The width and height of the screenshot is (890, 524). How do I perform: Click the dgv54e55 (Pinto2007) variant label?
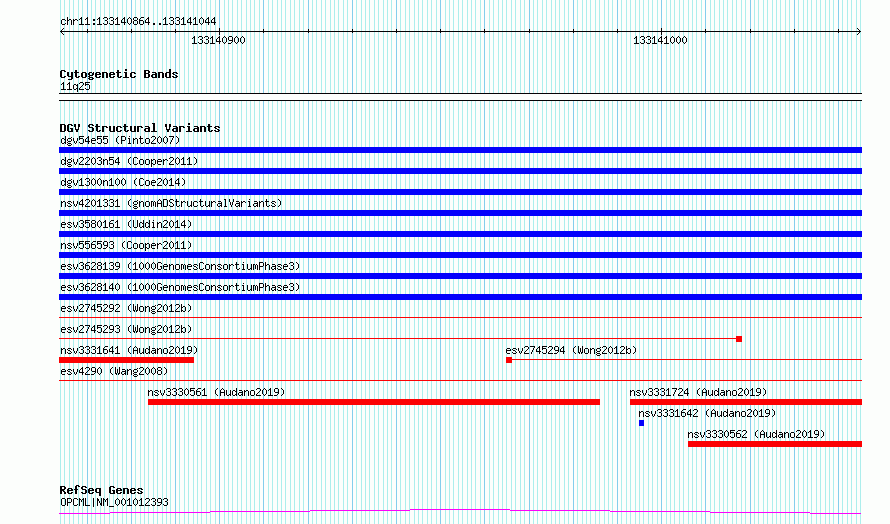coord(120,140)
